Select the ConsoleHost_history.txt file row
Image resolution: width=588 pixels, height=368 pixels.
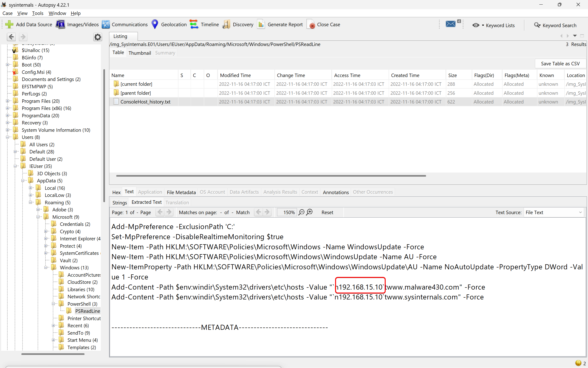point(348,102)
